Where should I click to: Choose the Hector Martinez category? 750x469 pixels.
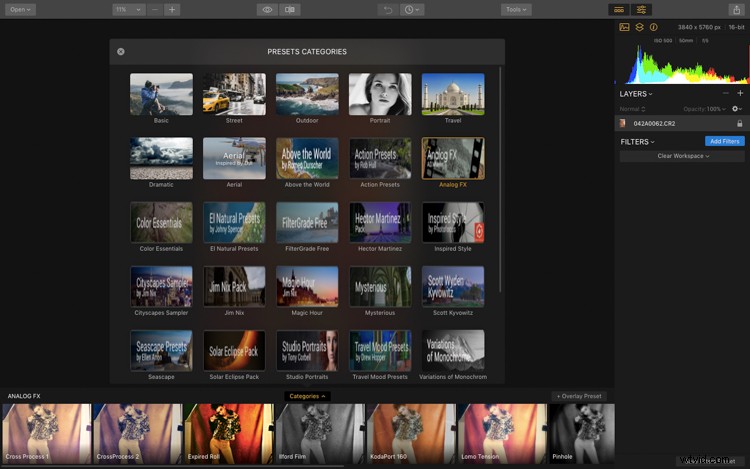coord(380,227)
